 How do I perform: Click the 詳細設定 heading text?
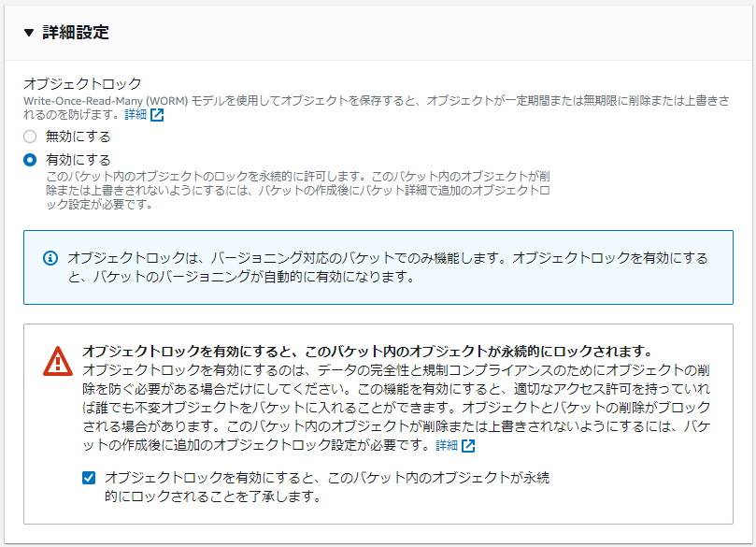[x=76, y=33]
